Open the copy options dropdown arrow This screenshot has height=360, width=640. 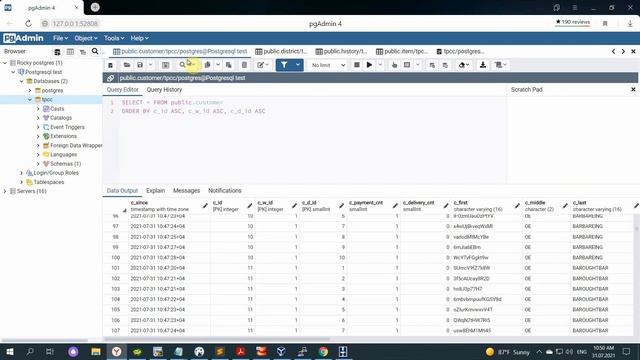point(218,65)
